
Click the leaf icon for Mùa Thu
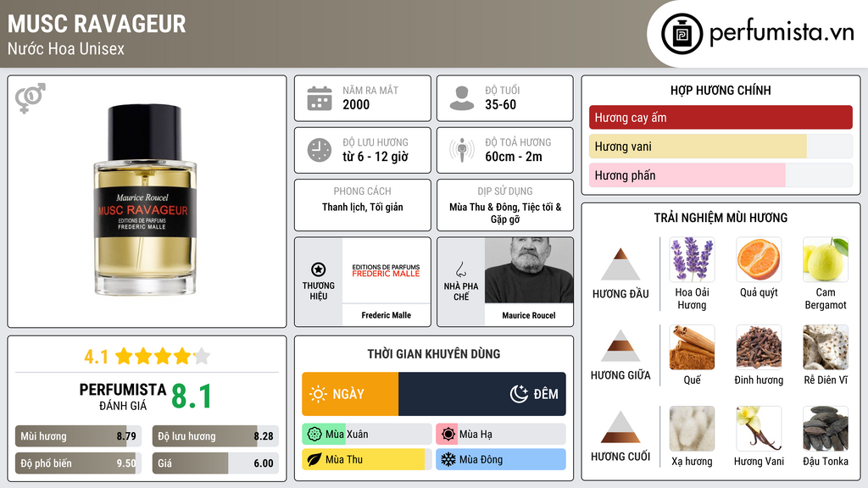click(314, 459)
